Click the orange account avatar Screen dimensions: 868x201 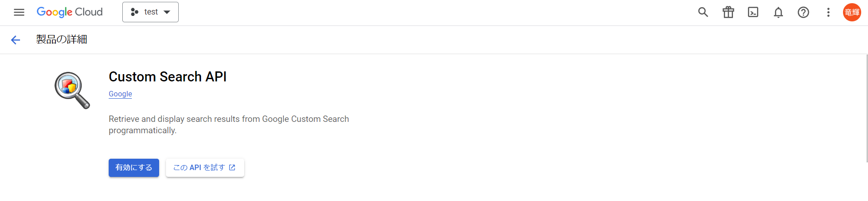click(852, 12)
